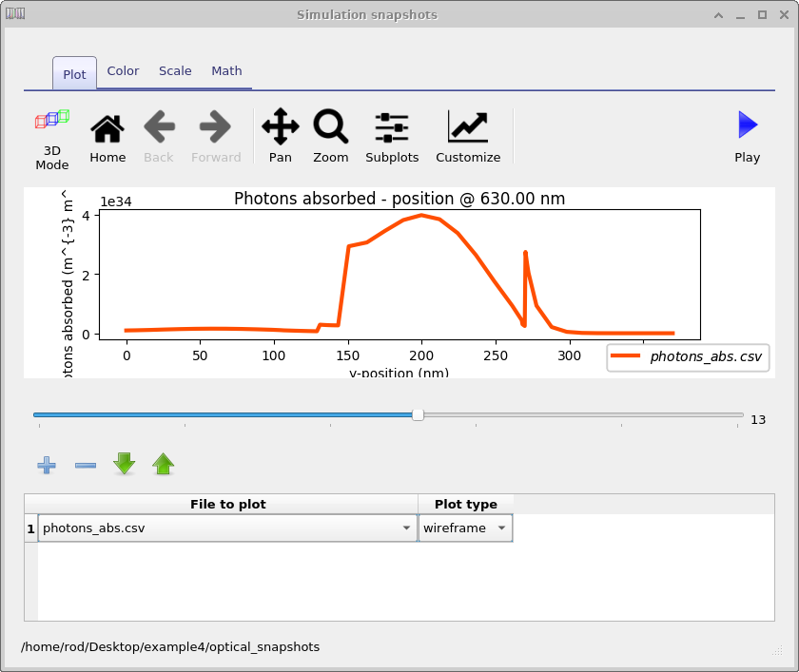
Task: Select the Math tab
Action: [x=226, y=71]
